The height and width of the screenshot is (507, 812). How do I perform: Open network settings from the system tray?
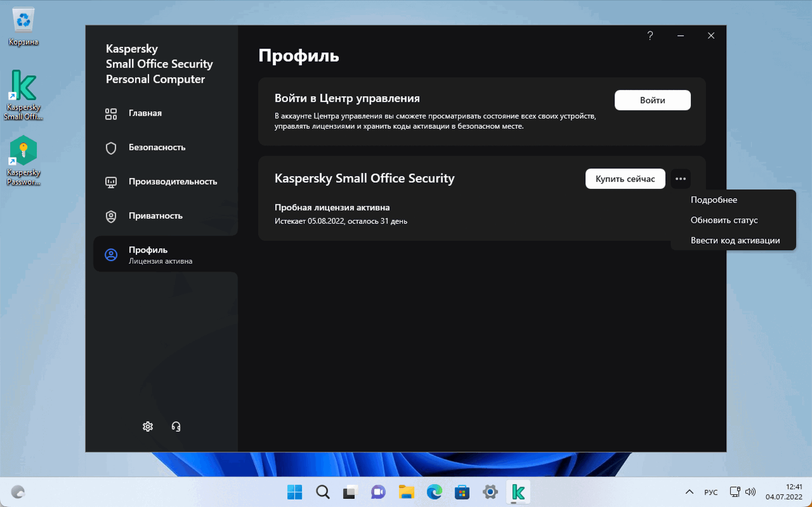click(x=735, y=492)
